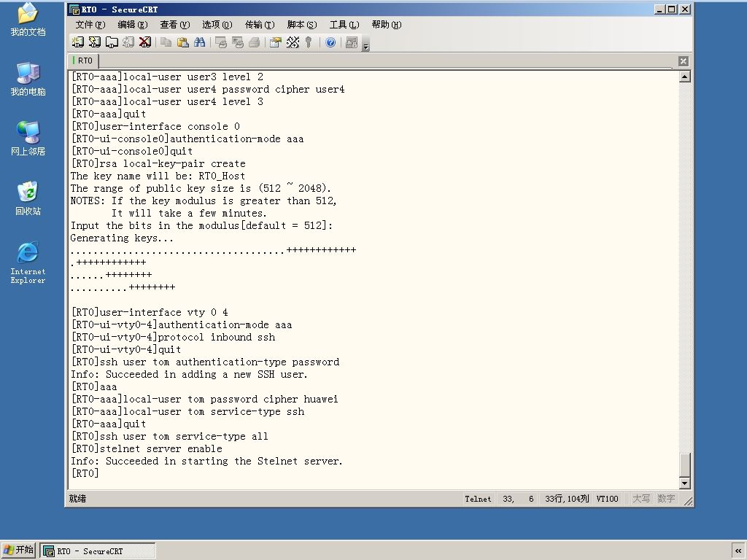Viewport: 747px width, 560px height.
Task: Open the 帮助(H) menu
Action: point(387,24)
